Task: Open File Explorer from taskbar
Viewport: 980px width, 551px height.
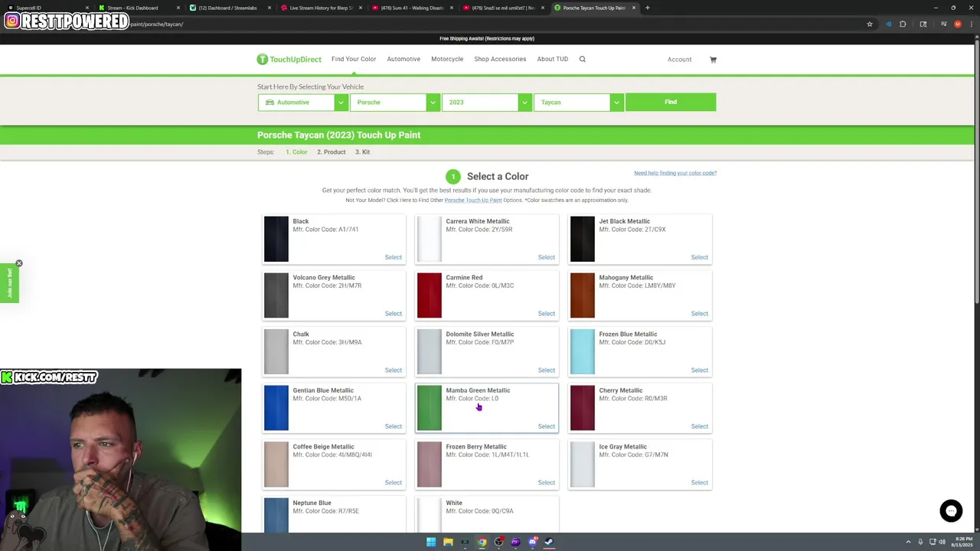Action: (448, 542)
